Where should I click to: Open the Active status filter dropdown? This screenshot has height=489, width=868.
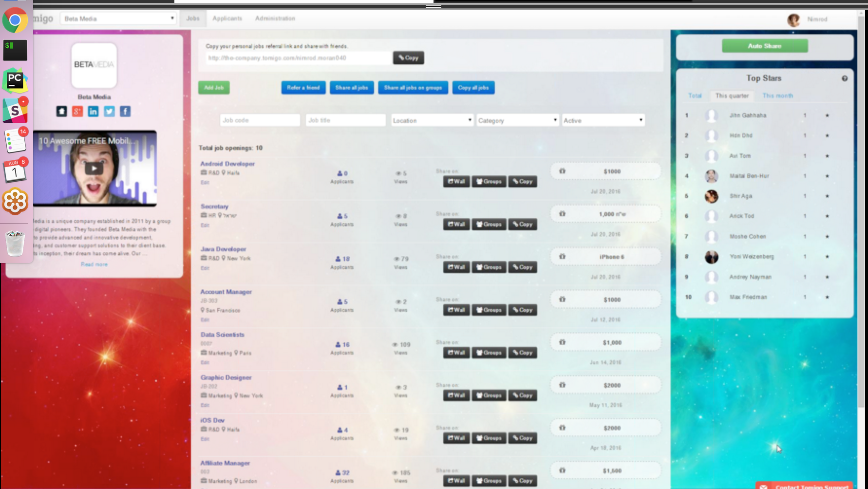(603, 120)
